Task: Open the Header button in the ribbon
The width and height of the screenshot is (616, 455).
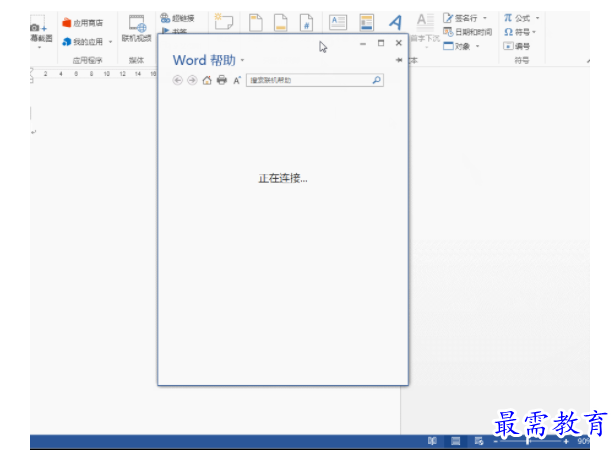Action: point(256,22)
